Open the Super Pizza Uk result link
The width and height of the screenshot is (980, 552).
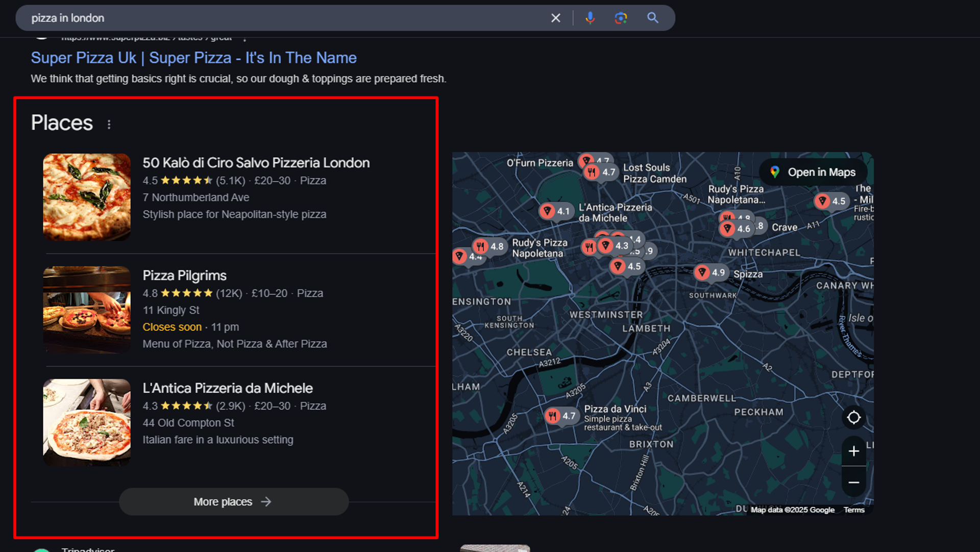point(193,58)
